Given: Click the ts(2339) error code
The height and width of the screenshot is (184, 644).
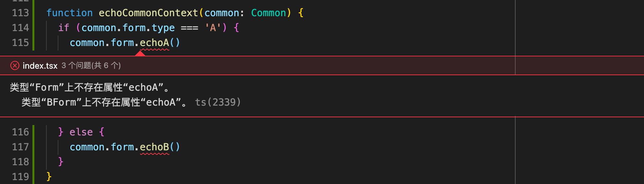Looking at the screenshot, I should pyautogui.click(x=218, y=102).
